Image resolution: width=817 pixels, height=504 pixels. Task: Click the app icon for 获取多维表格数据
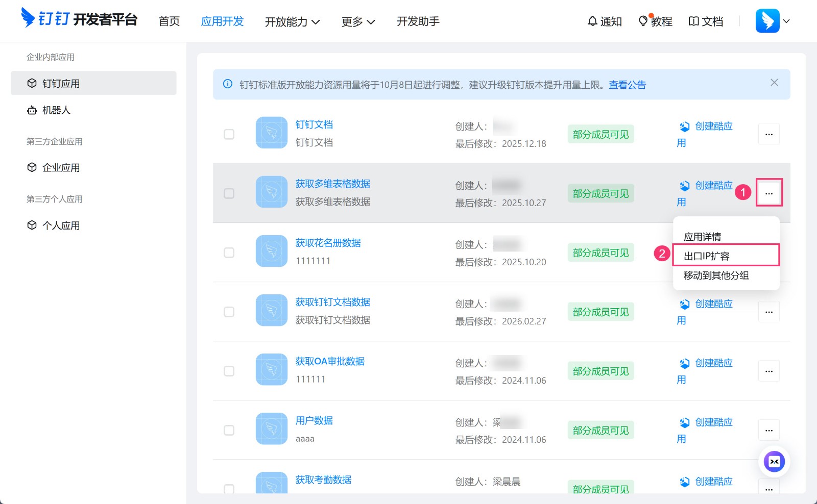click(272, 192)
